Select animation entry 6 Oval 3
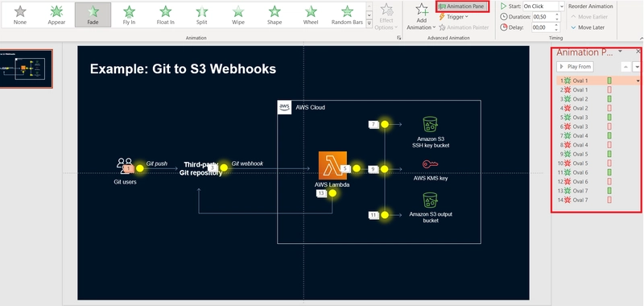644x306 pixels. [x=598, y=126]
